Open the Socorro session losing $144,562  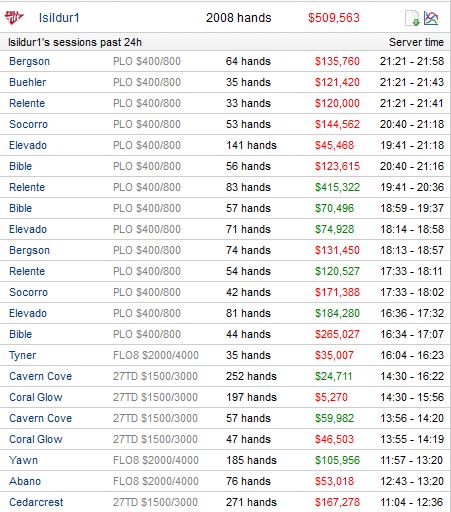click(29, 124)
